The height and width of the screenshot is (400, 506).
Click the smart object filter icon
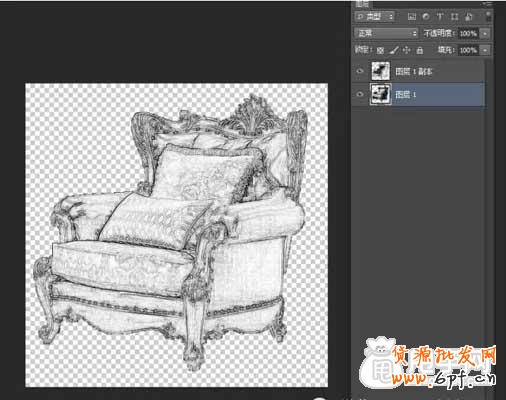coord(469,17)
